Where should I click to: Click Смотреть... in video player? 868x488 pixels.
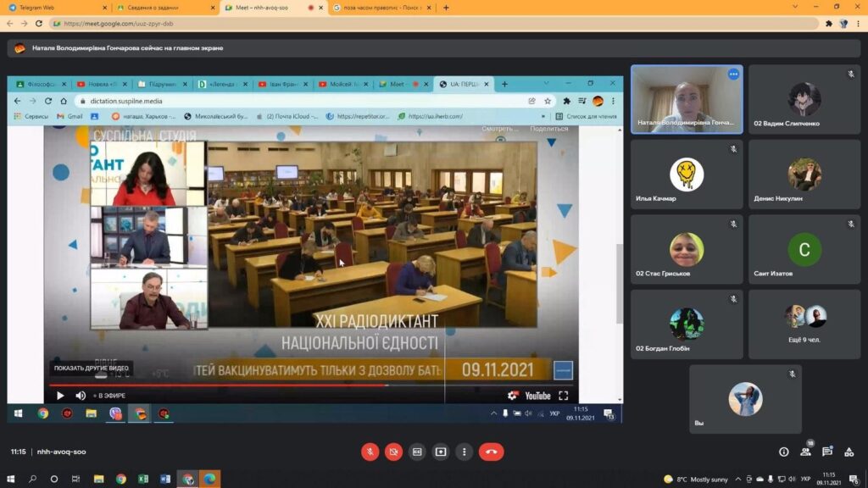pyautogui.click(x=500, y=129)
